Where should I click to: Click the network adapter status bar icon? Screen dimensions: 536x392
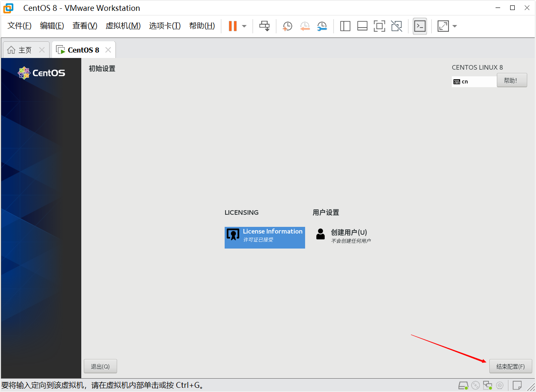click(488, 385)
